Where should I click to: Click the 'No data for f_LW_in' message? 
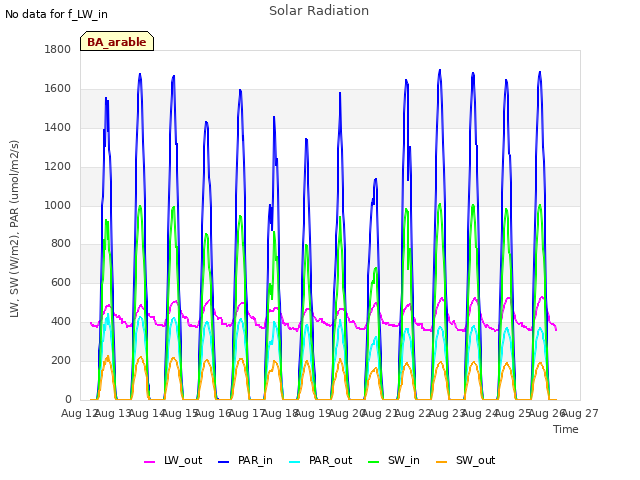56,14
